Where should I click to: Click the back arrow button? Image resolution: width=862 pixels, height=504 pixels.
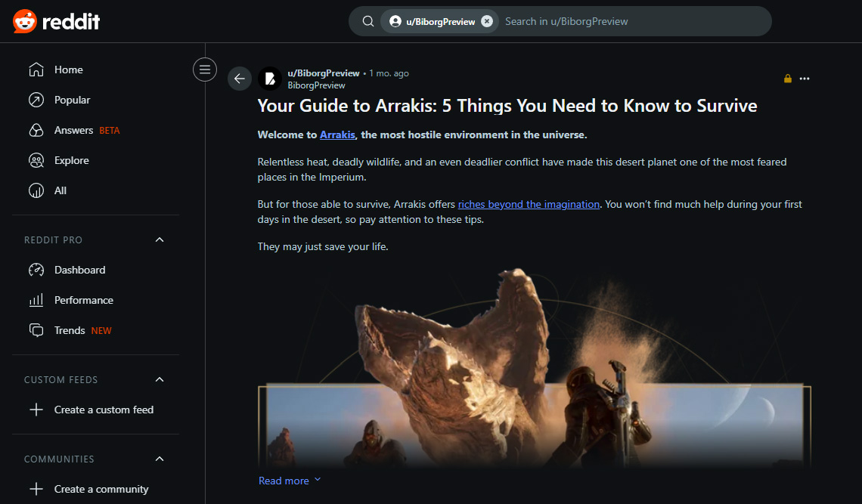coord(240,79)
